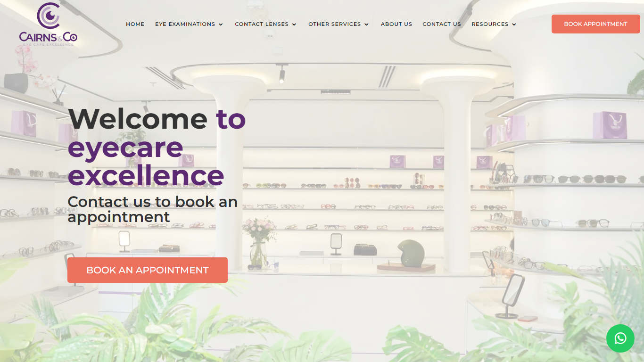
Task: Click the header Book Appointment button
Action: click(x=596, y=24)
